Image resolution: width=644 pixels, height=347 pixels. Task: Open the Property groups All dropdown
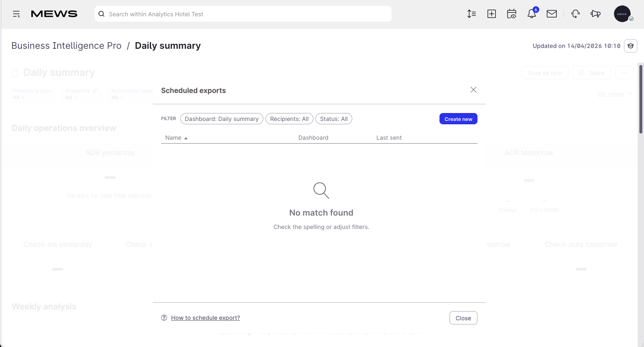[x=32, y=94]
